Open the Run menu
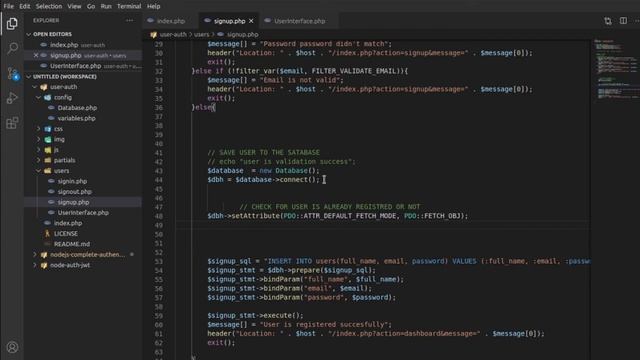This screenshot has width=640, height=360. tap(106, 6)
